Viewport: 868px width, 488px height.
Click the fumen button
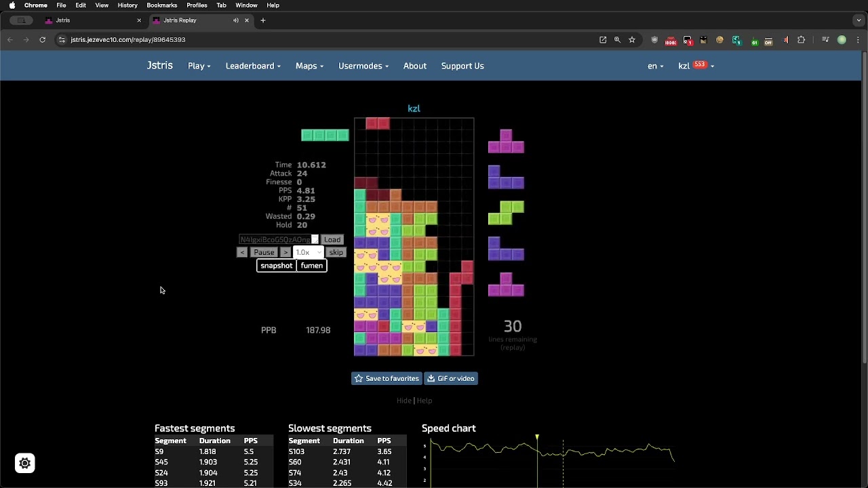coord(312,266)
